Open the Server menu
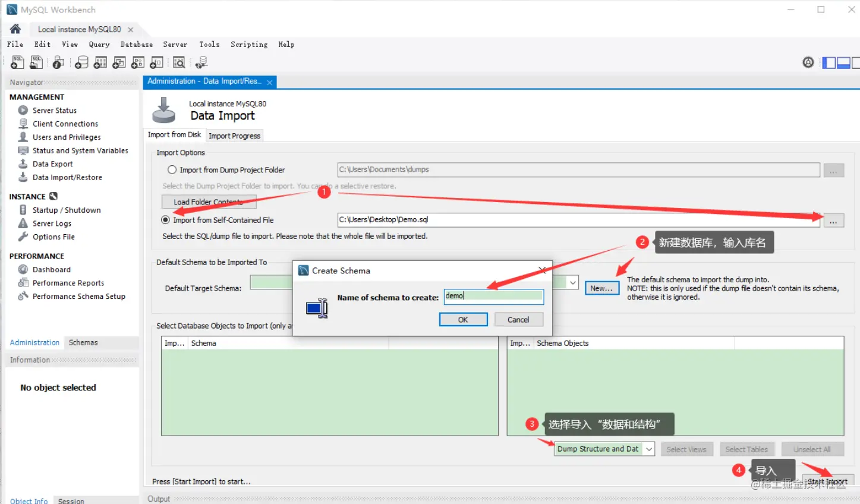The image size is (860, 504). click(175, 44)
